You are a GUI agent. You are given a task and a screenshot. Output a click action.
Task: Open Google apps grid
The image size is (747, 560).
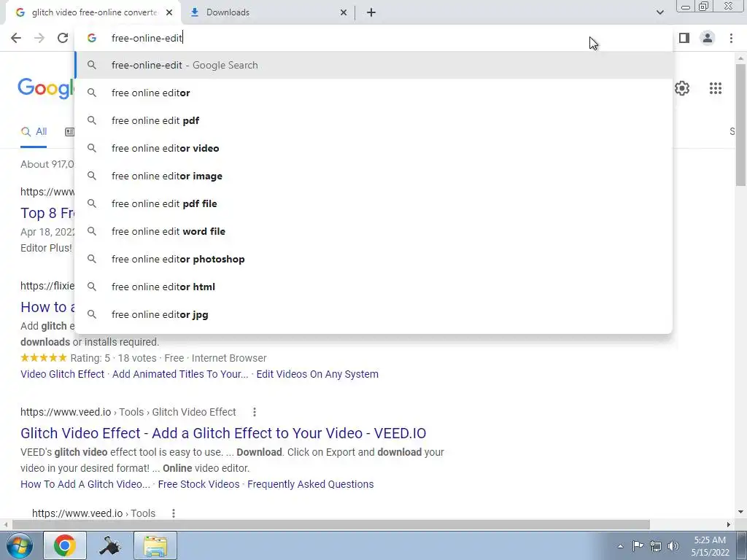click(x=716, y=88)
